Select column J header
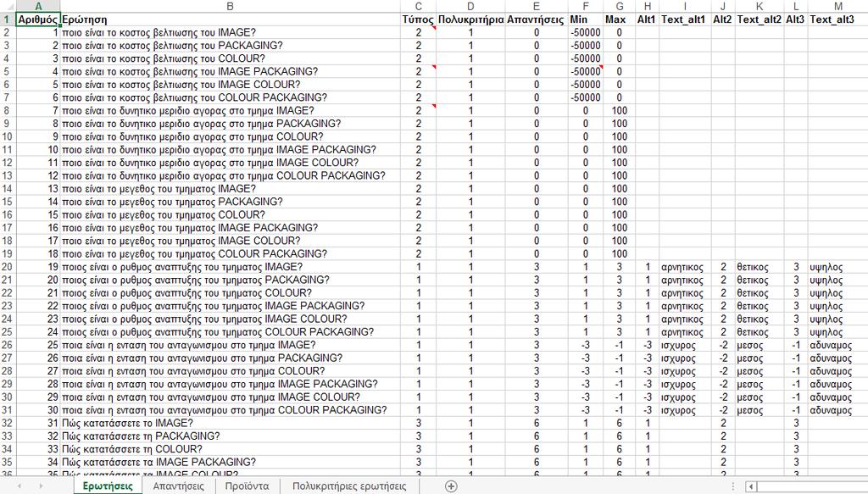This screenshot has height=494, width=868. click(x=723, y=6)
